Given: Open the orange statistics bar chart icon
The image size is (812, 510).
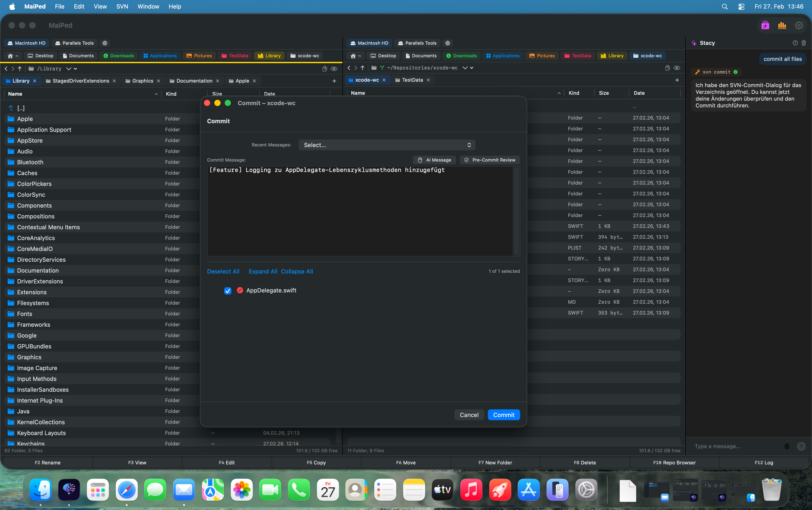Looking at the screenshot, I should 782,25.
